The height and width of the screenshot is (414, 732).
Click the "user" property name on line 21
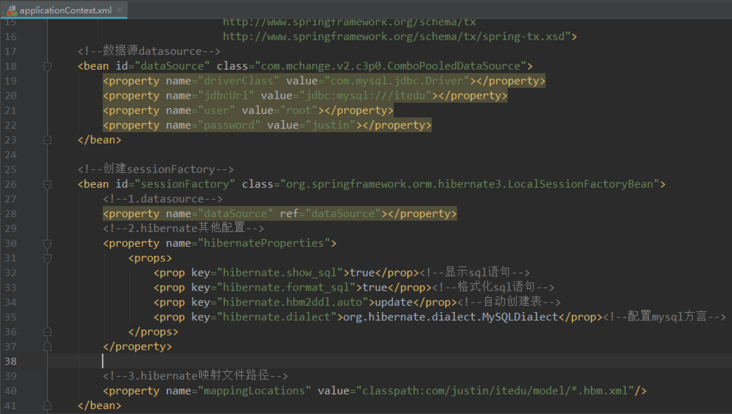pyautogui.click(x=217, y=111)
